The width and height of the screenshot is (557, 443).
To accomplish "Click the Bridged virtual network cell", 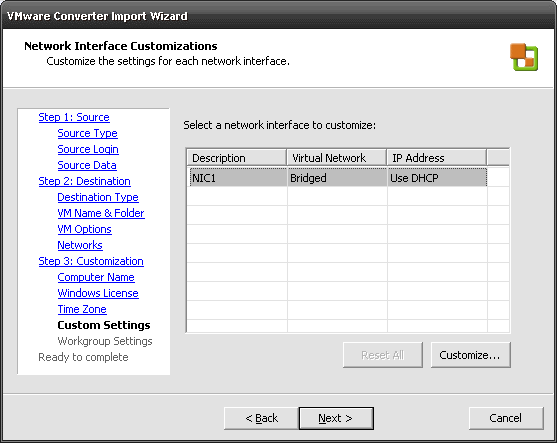I will pos(337,178).
